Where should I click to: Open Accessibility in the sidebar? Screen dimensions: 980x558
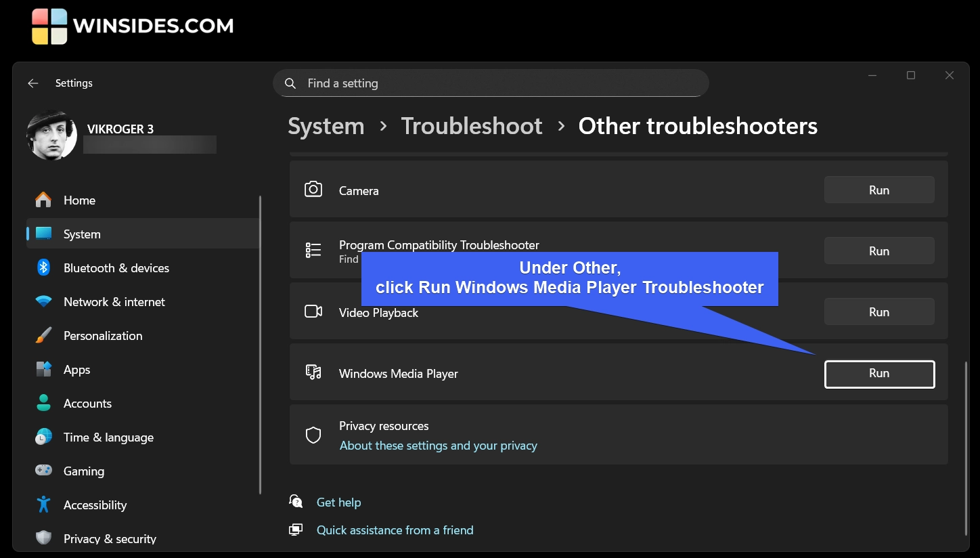(x=95, y=505)
